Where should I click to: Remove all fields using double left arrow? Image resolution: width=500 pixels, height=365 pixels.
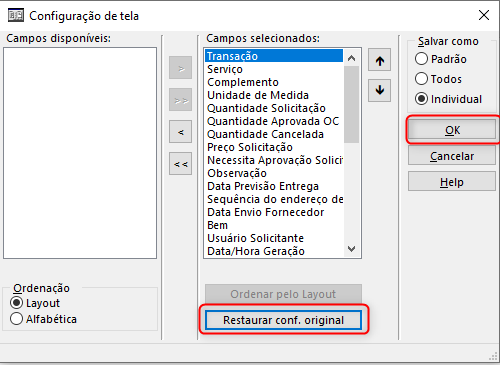pos(180,164)
